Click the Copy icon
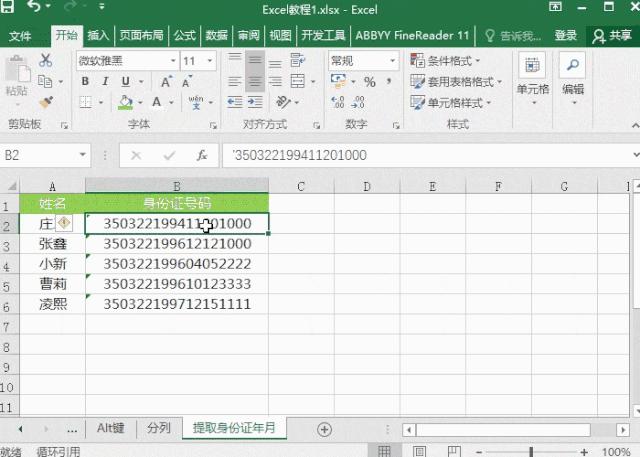The image size is (640, 457). coord(45,82)
